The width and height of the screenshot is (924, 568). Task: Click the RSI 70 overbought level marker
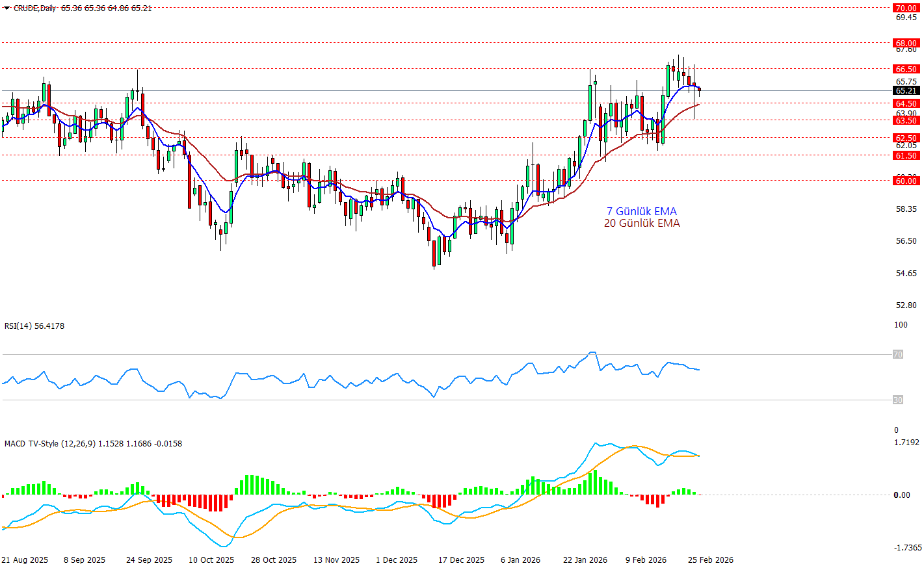click(897, 354)
